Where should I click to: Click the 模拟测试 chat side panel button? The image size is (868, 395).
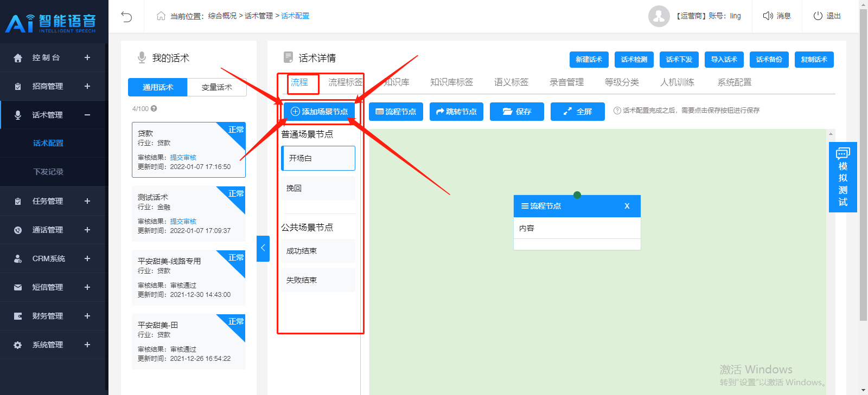(x=843, y=177)
